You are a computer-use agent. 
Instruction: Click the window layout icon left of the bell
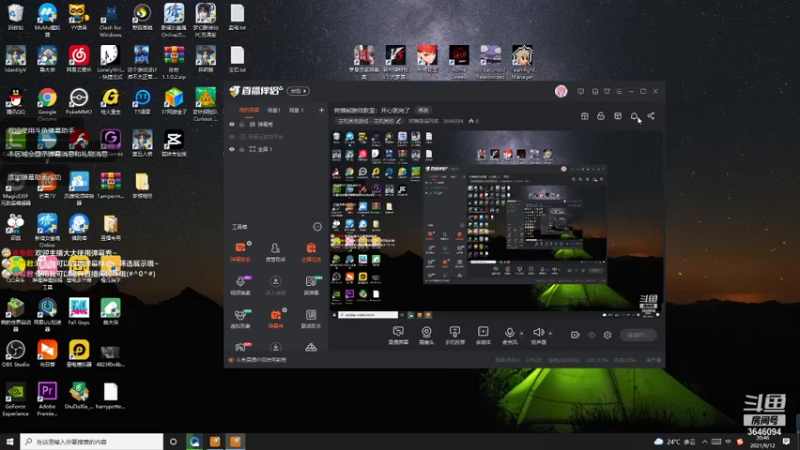617,116
